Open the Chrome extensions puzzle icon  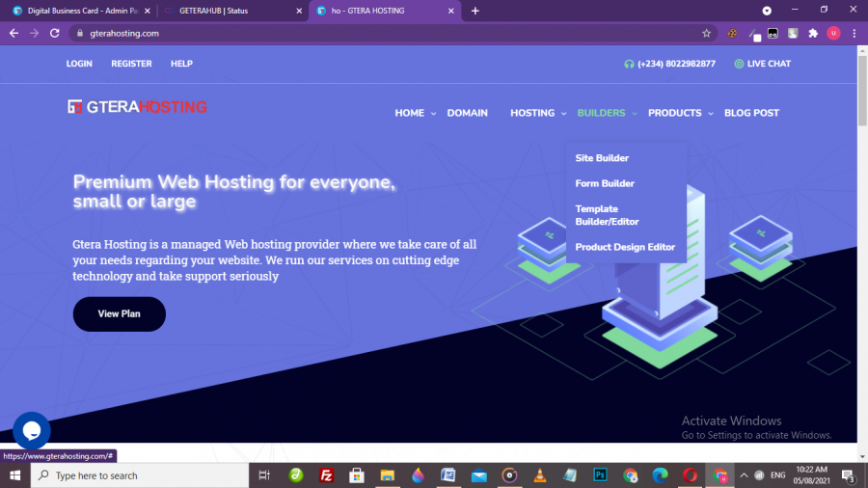pos(813,33)
